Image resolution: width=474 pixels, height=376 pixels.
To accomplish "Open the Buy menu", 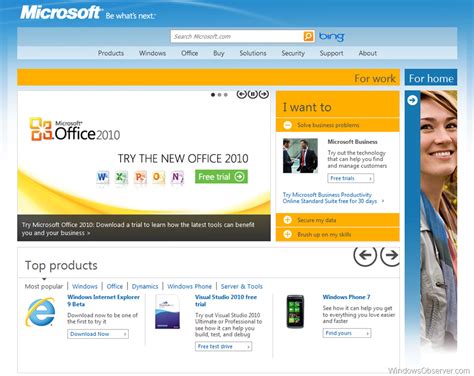I will (x=219, y=53).
